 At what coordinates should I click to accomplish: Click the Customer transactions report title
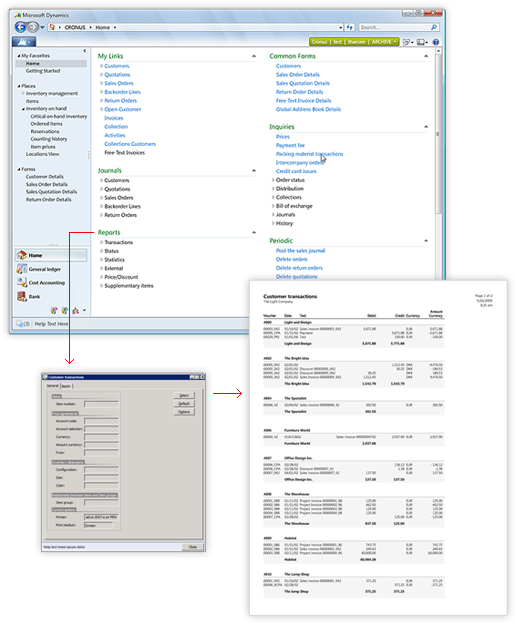(290, 297)
